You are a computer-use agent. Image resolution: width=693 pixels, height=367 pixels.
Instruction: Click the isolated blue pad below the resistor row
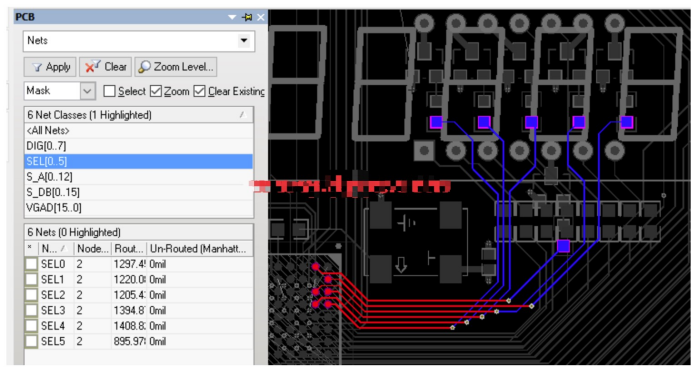coord(563,246)
